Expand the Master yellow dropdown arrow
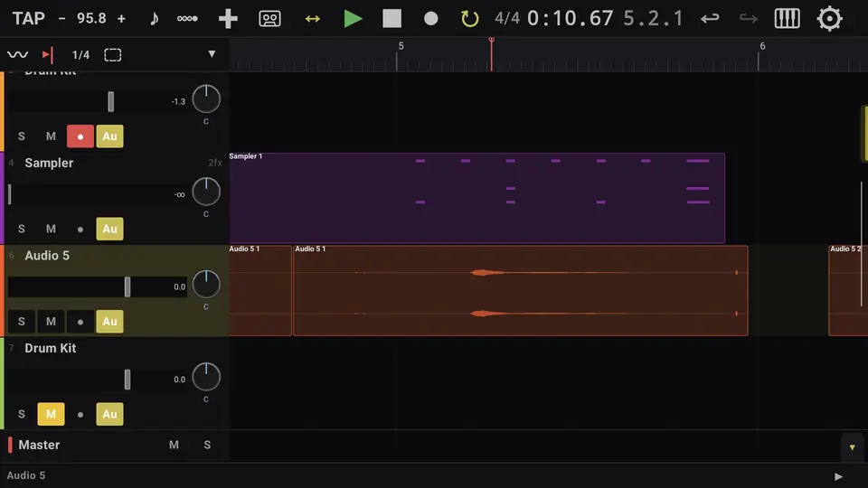This screenshot has width=868, height=488. [852, 447]
